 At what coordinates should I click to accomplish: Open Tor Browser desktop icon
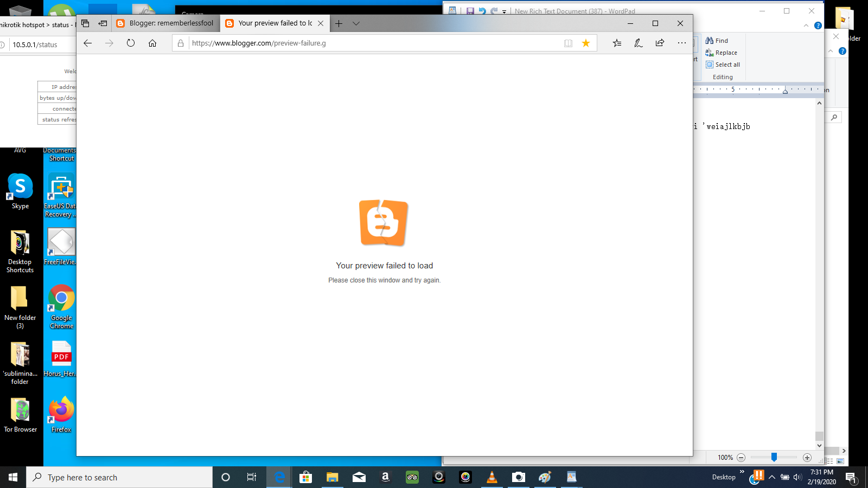(20, 415)
